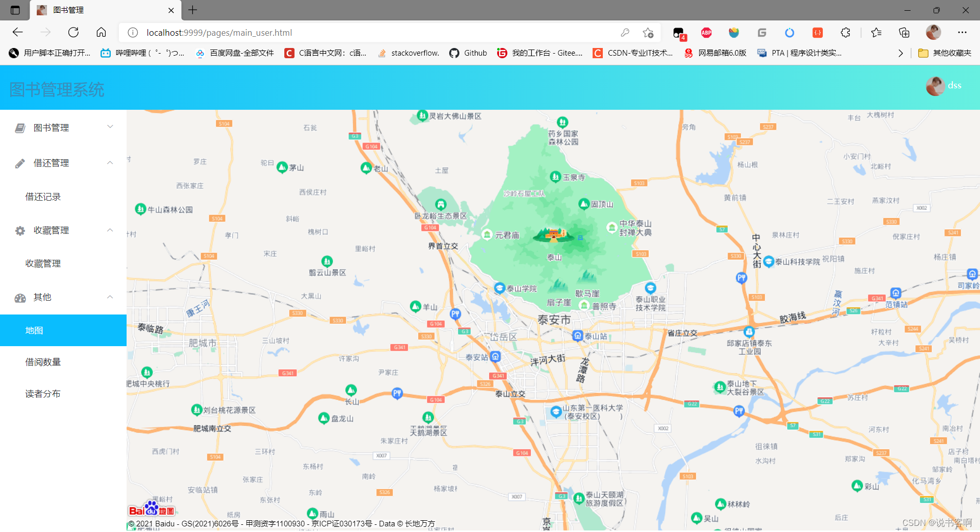This screenshot has height=532, width=980.
Task: Open saved passwords key icon
Action: (625, 33)
